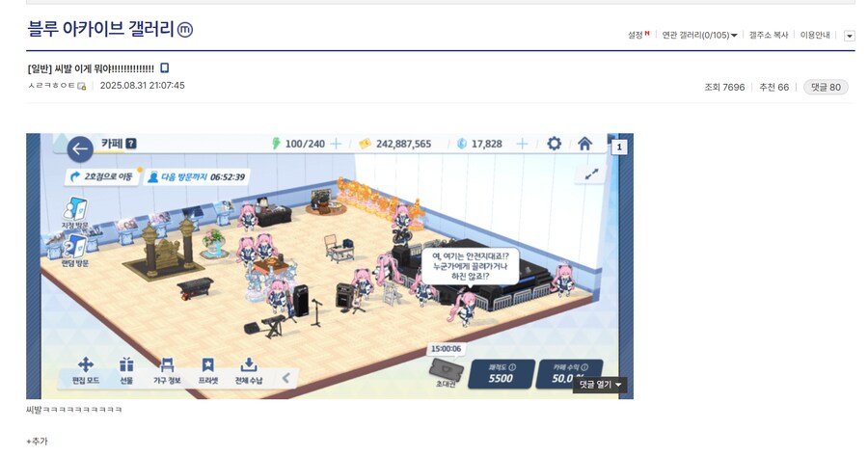Image resolution: width=868 pixels, height=456 pixels.
Task: Click the 15:00:06 invitation timer
Action: coord(447,349)
